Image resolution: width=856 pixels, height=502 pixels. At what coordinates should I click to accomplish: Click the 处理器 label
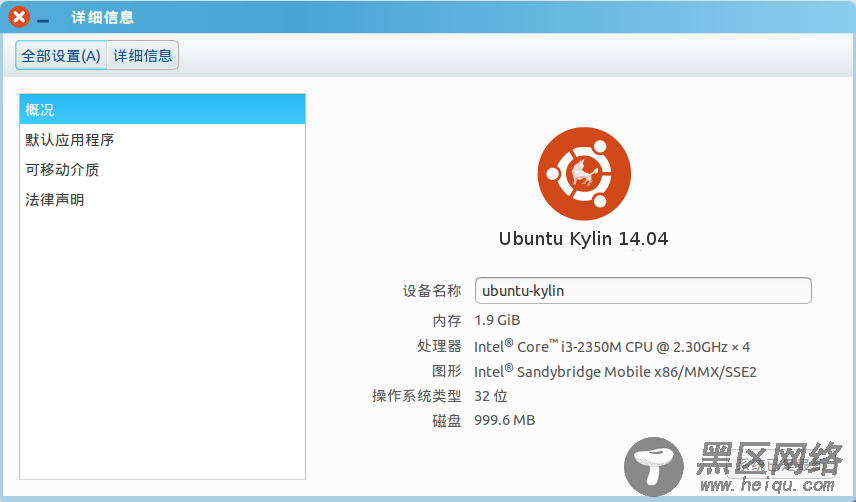pyautogui.click(x=439, y=346)
